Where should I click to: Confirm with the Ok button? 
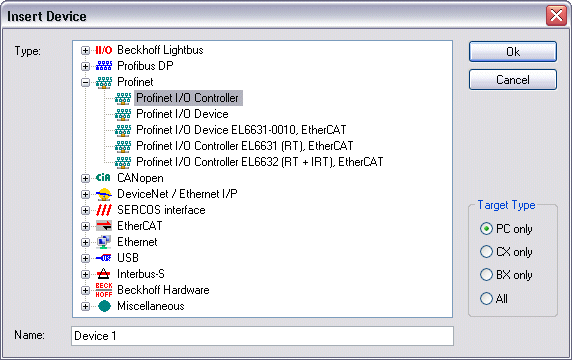click(513, 52)
